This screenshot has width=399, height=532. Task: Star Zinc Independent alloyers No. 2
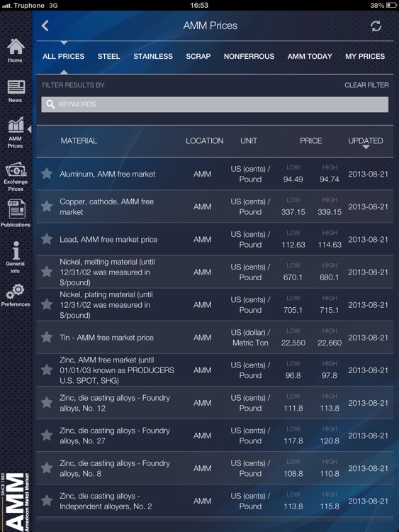[47, 501]
